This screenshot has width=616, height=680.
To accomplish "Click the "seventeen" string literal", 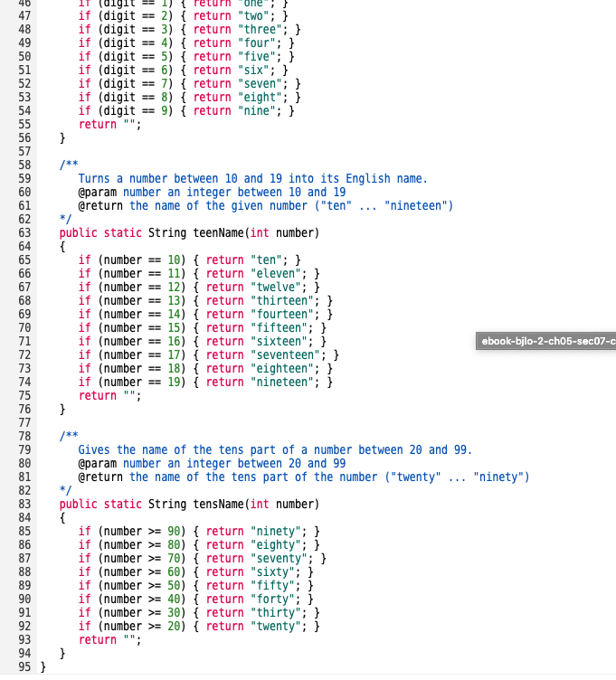I will pos(285,354).
